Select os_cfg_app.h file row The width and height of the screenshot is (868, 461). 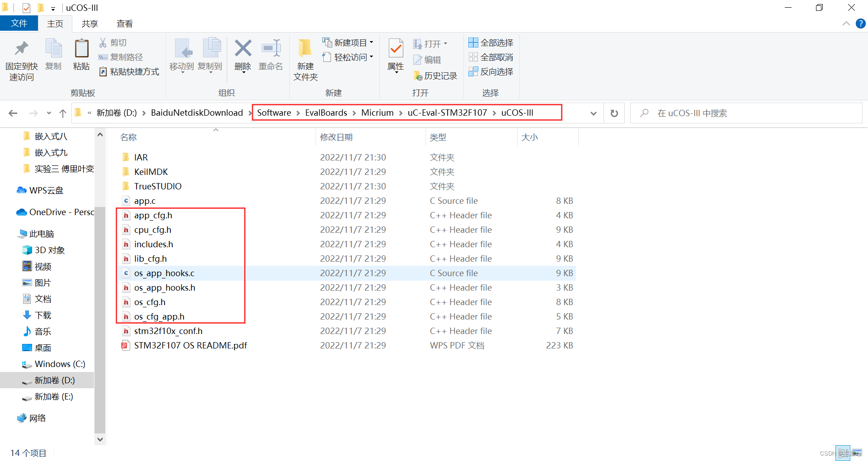(346, 316)
